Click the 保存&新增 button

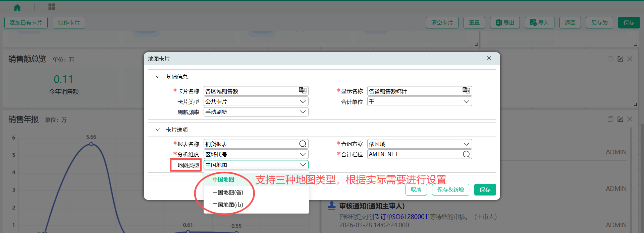tap(450, 189)
